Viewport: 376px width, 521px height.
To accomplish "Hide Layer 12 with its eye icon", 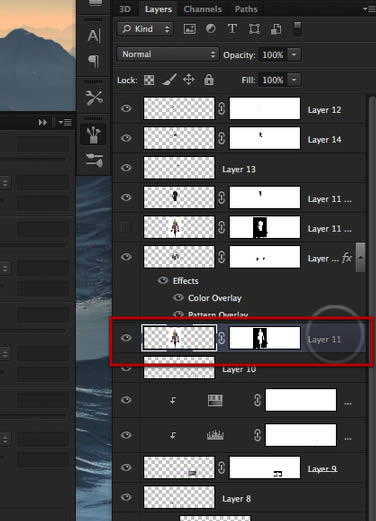I will tap(126, 108).
